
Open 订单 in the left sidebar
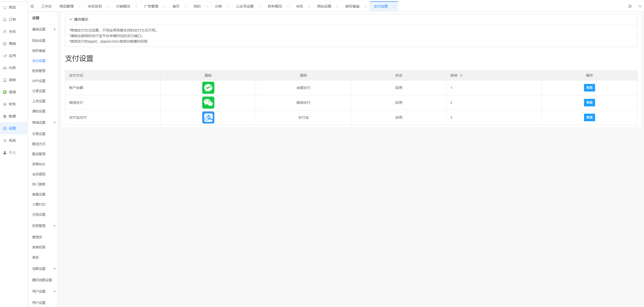pyautogui.click(x=12, y=19)
